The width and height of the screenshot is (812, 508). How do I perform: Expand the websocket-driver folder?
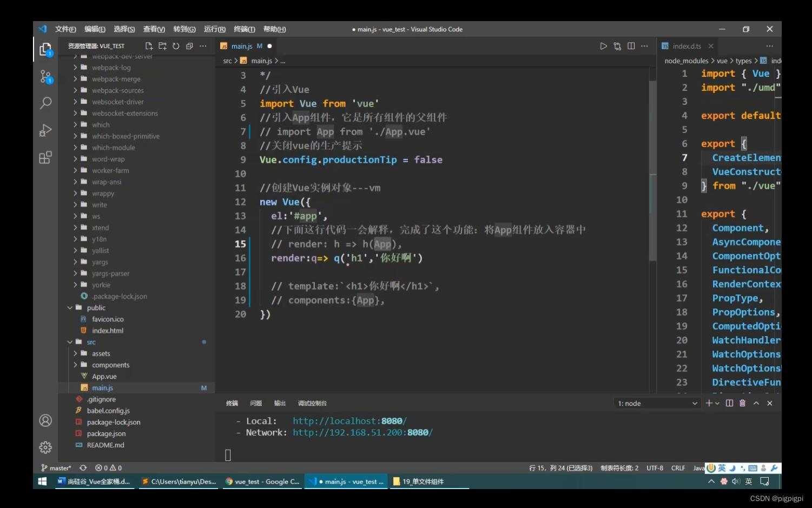[x=75, y=102]
